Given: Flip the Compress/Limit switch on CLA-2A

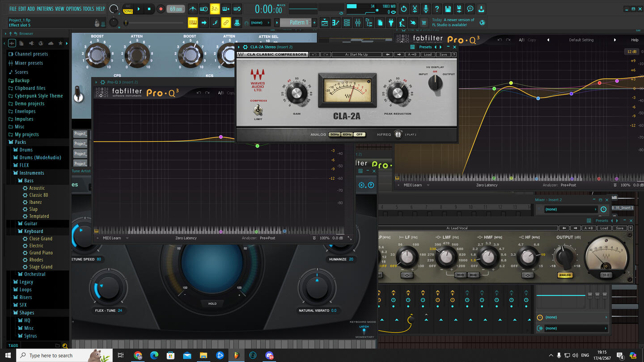Looking at the screenshot, I should click(x=258, y=110).
